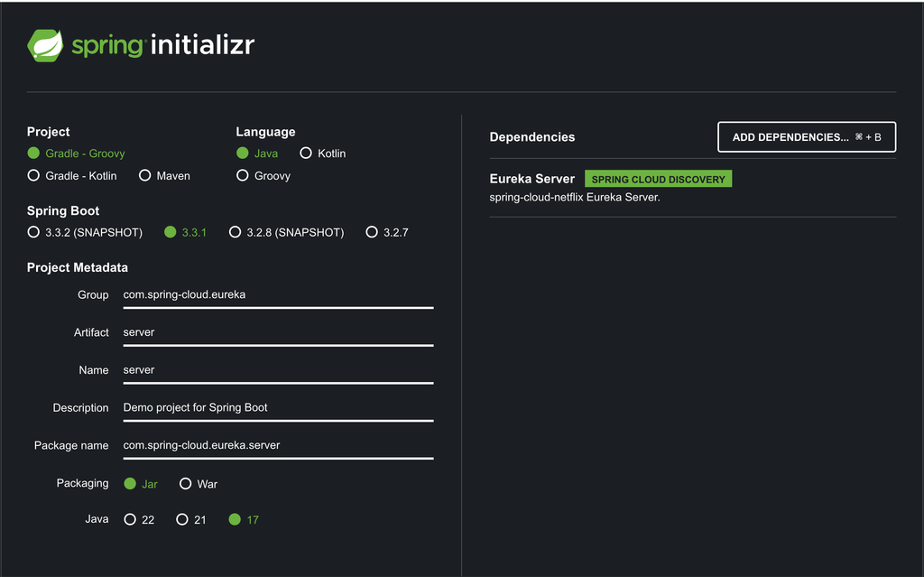The width and height of the screenshot is (924, 577).
Task: Click the Project Metadata heading
Action: (78, 267)
